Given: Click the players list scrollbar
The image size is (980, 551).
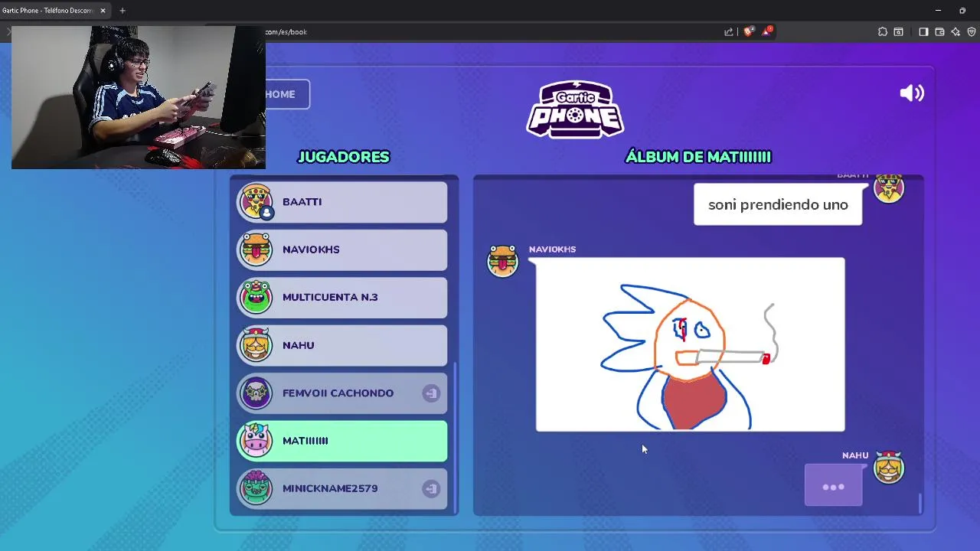Looking at the screenshot, I should point(455,438).
